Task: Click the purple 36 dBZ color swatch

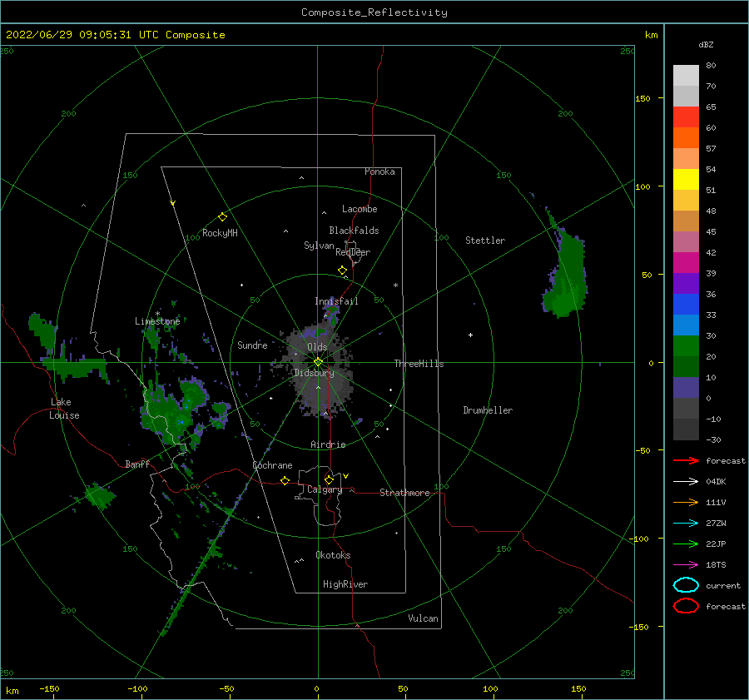Action: coord(686,284)
